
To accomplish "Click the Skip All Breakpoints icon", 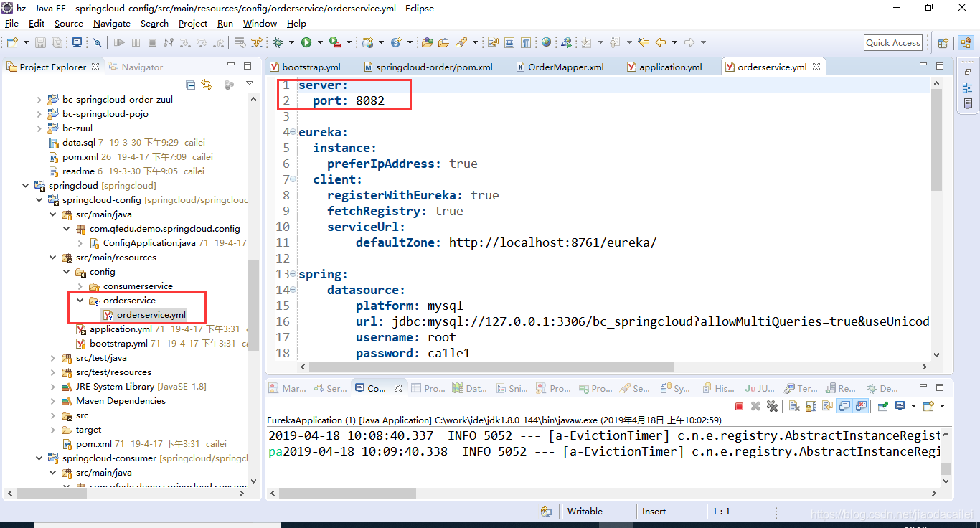I will click(97, 43).
